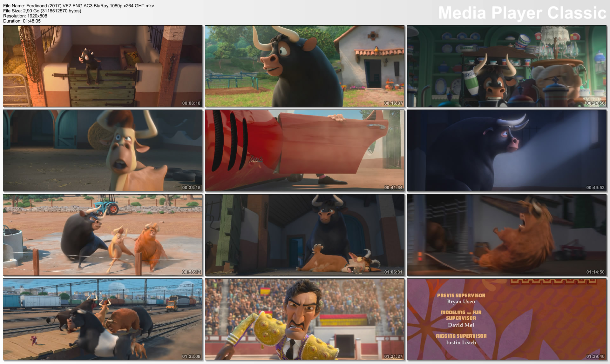Open the thumbnail timestamped 00:08:18
The height and width of the screenshot is (364, 610).
103,66
